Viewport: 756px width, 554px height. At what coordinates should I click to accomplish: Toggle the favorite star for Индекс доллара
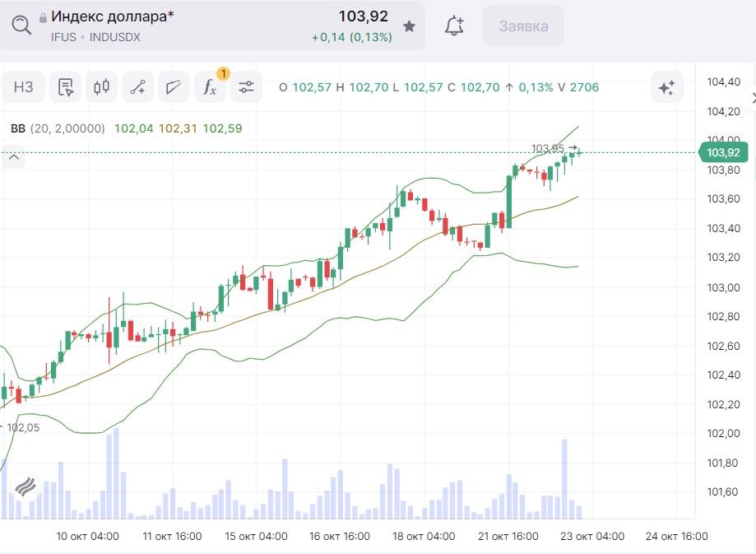(x=409, y=26)
